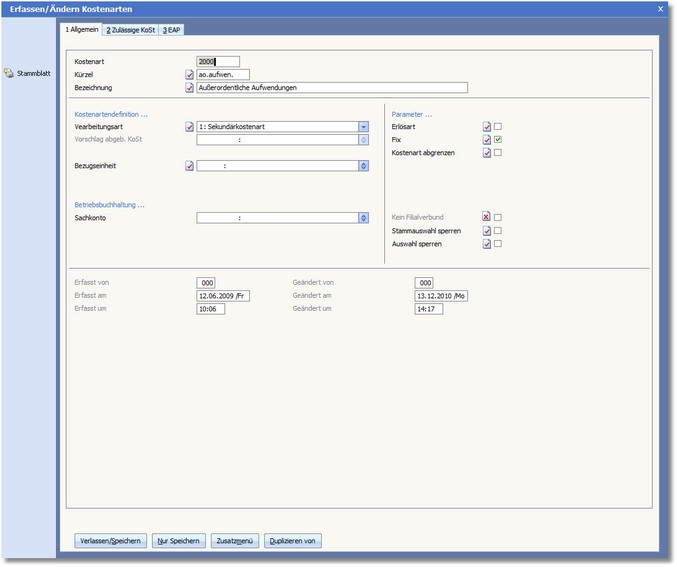Open the Verarbeitungsart dropdown
Screen dimensions: 677x567
363,127
